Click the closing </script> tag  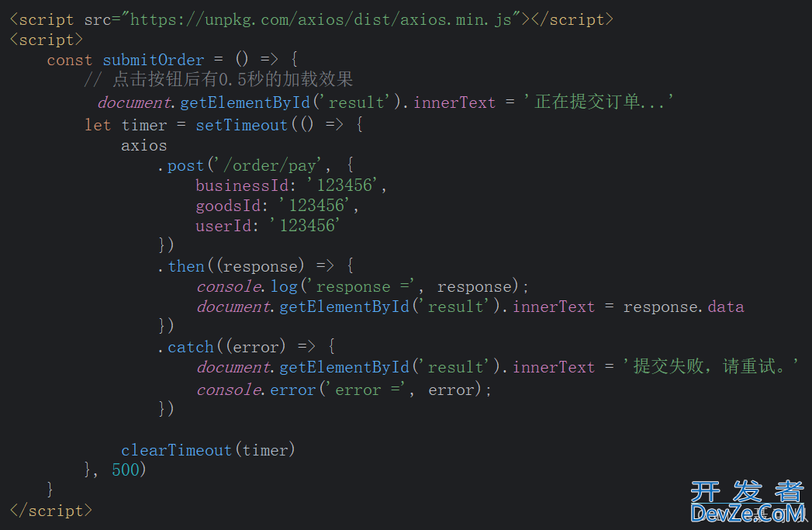(x=50, y=511)
